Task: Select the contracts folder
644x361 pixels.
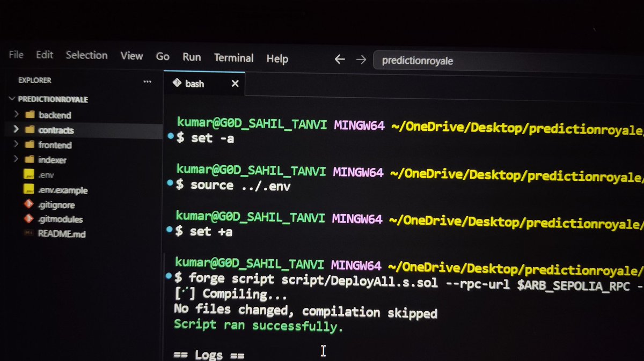Action: (56, 130)
